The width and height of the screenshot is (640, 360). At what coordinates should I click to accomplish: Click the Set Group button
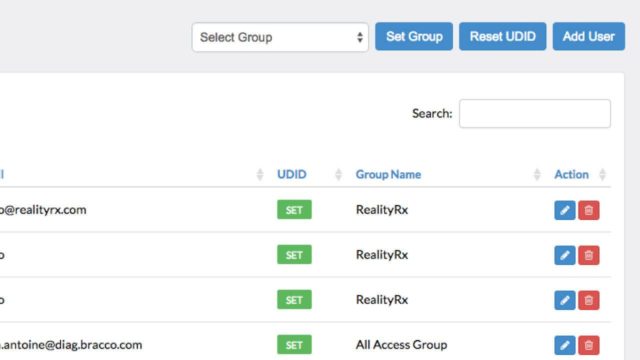click(414, 36)
